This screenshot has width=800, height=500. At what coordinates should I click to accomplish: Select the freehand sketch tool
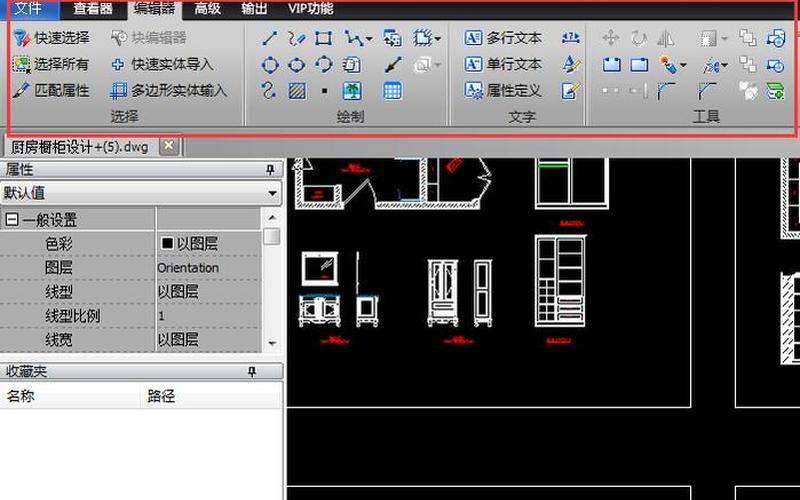coord(296,38)
